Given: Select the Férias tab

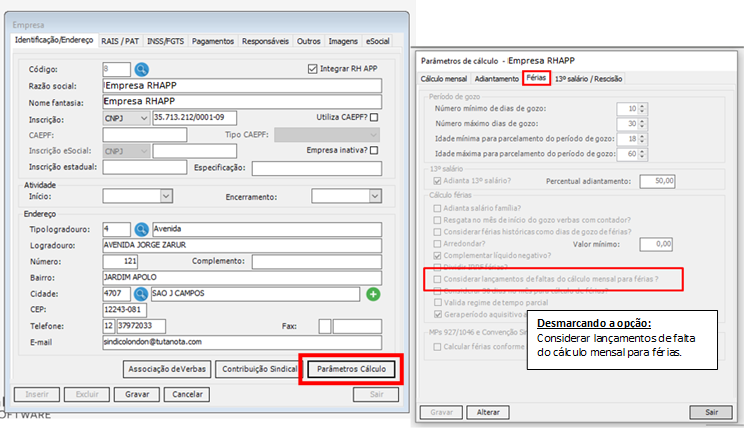Looking at the screenshot, I should [536, 78].
